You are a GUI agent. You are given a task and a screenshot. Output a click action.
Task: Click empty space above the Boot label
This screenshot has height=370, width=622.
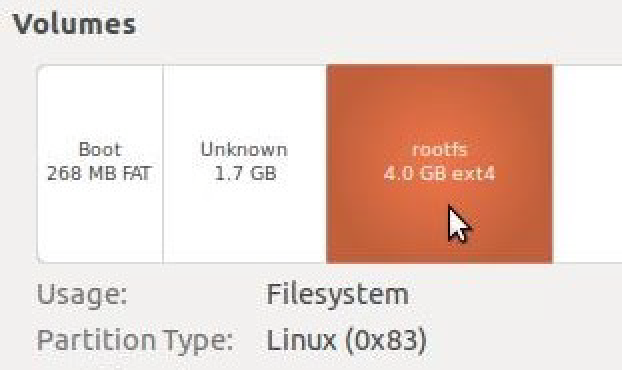click(100, 103)
